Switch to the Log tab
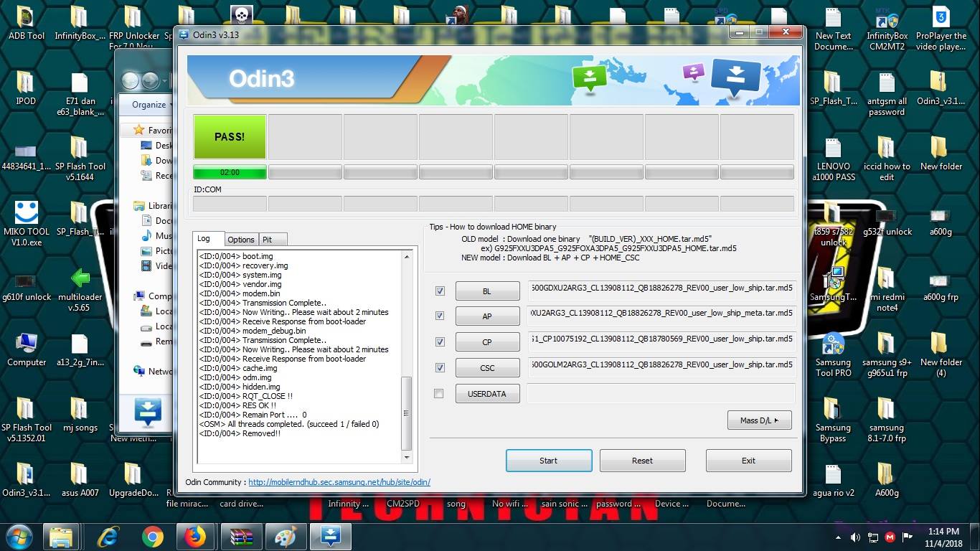980x551 pixels. pyautogui.click(x=209, y=238)
